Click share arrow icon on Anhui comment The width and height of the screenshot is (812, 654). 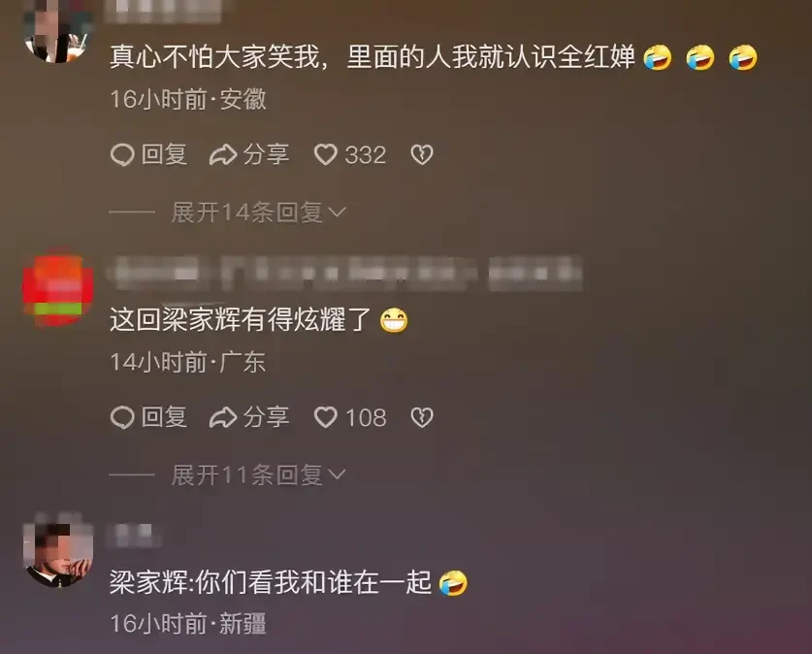click(x=223, y=155)
